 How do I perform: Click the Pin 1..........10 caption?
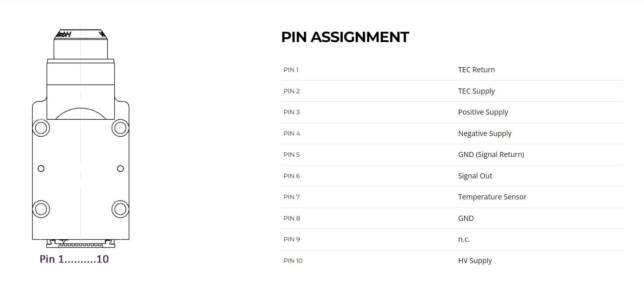[x=74, y=259]
